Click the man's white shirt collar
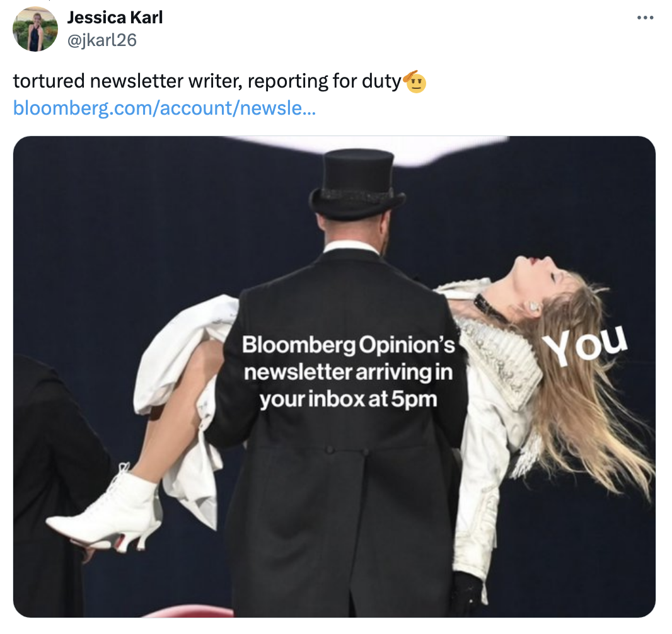Screen dimensions: 672x634 pos(351,246)
